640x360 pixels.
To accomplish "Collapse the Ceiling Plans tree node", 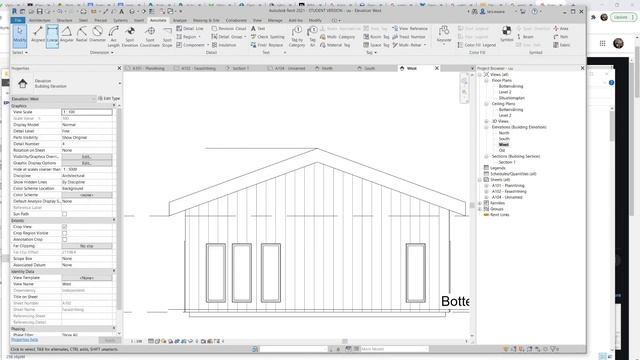I will pos(486,104).
